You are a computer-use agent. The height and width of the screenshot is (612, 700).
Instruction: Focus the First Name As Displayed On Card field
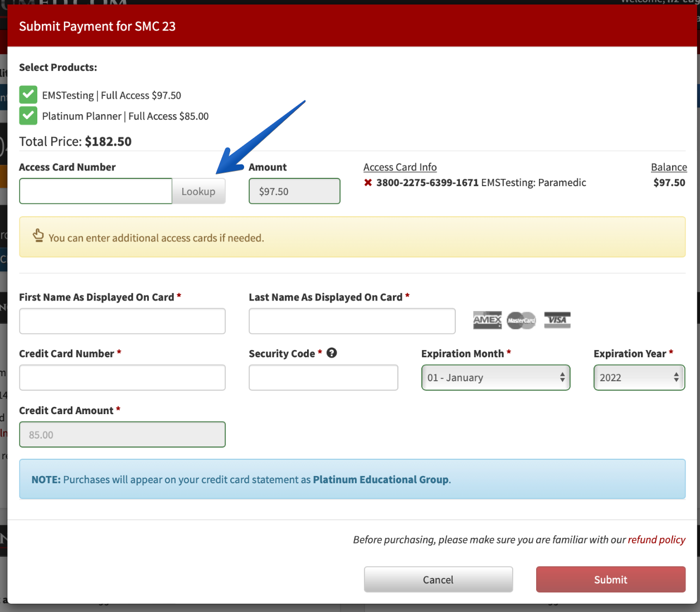pyautogui.click(x=122, y=321)
